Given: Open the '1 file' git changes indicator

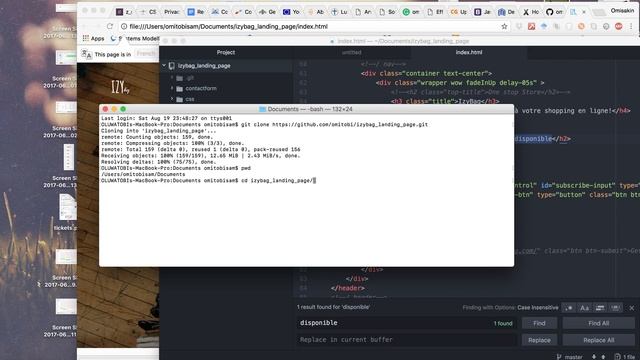Looking at the screenshot, I should tap(624, 357).
